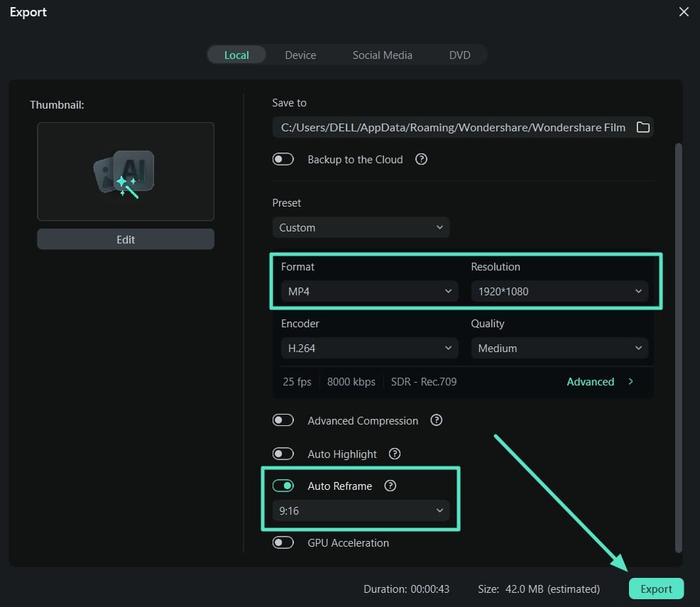Click the 25 fps value

pyautogui.click(x=297, y=382)
